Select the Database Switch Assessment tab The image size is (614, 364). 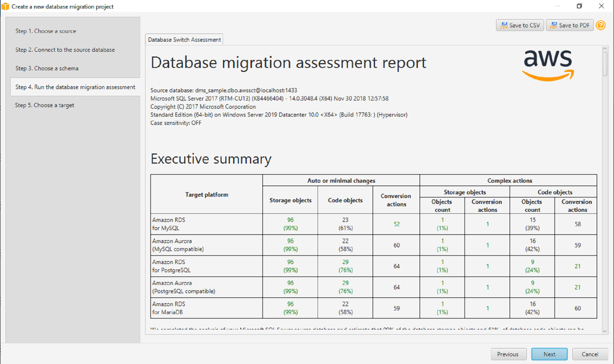[x=184, y=39]
